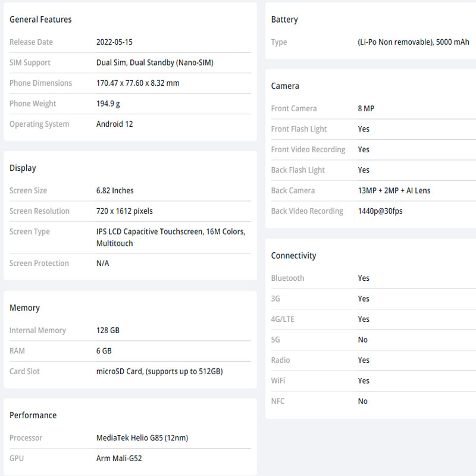Click the Card Slot microSD value
This screenshot has width=476, height=476.
point(159,371)
